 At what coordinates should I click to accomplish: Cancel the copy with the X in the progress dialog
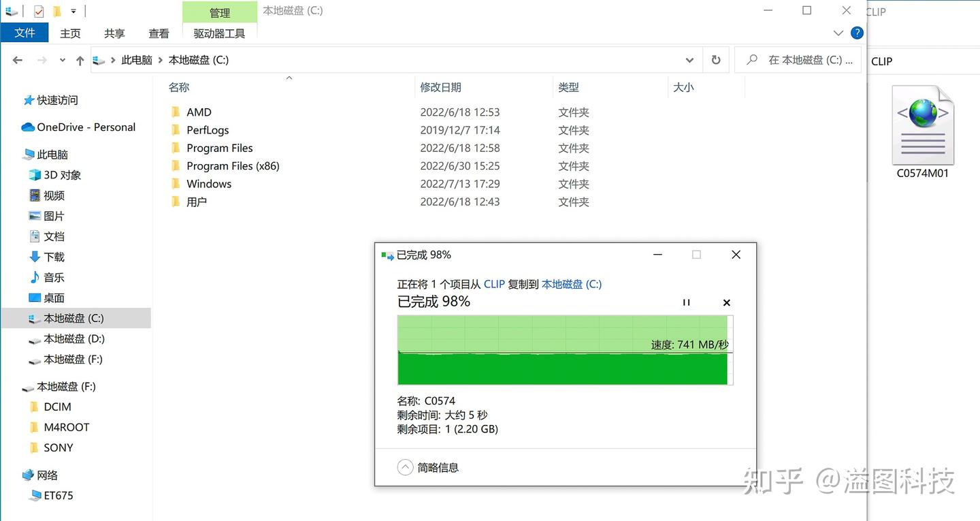pyautogui.click(x=726, y=302)
